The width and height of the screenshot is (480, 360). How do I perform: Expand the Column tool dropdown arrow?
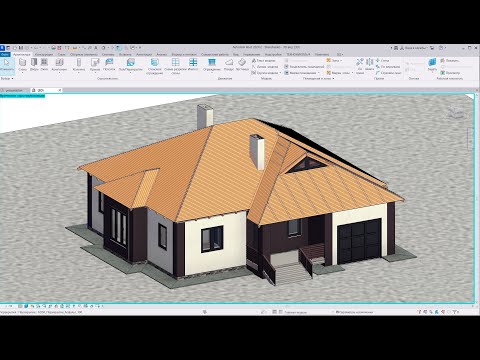pos(79,72)
